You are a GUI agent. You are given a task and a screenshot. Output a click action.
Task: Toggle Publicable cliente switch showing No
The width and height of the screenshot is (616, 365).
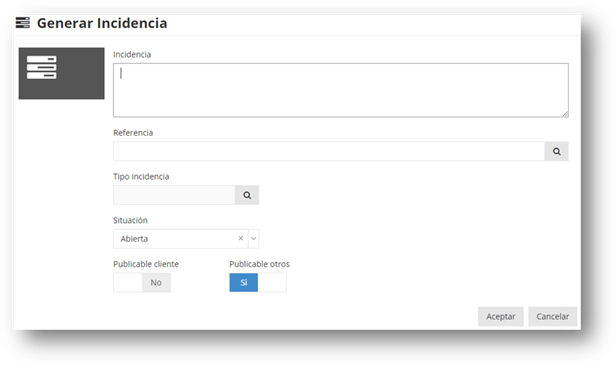142,282
